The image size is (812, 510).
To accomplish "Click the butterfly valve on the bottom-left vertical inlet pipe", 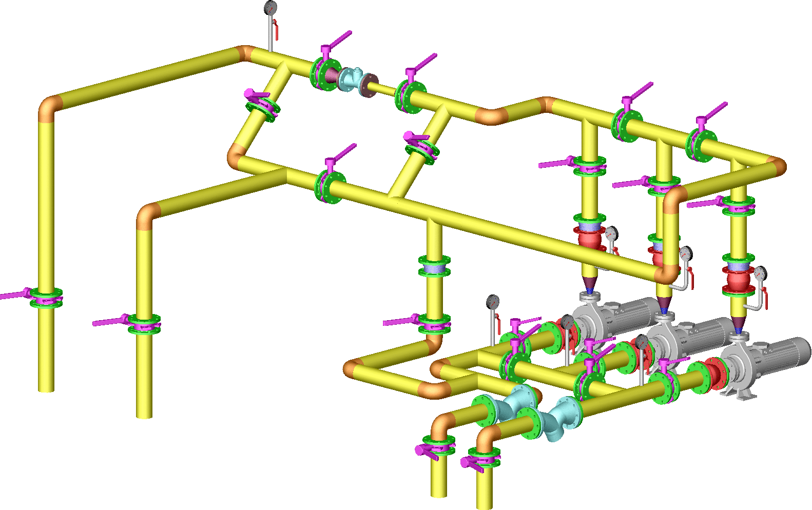I will [436, 447].
